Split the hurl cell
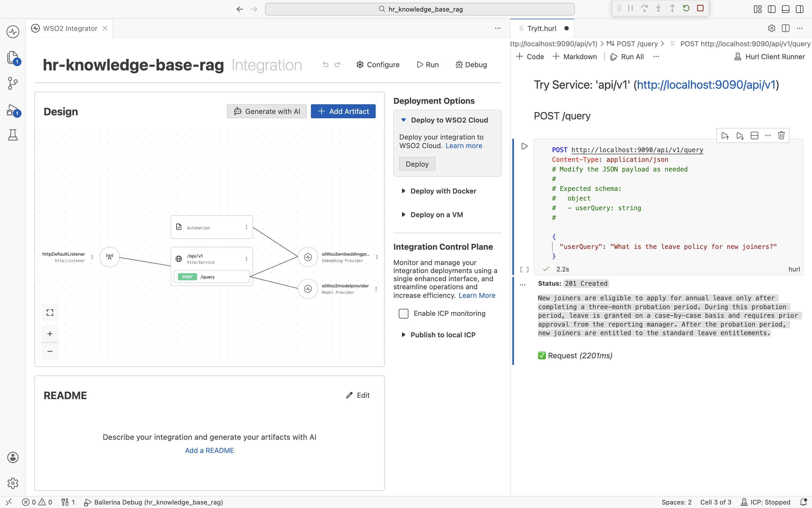 pyautogui.click(x=755, y=135)
